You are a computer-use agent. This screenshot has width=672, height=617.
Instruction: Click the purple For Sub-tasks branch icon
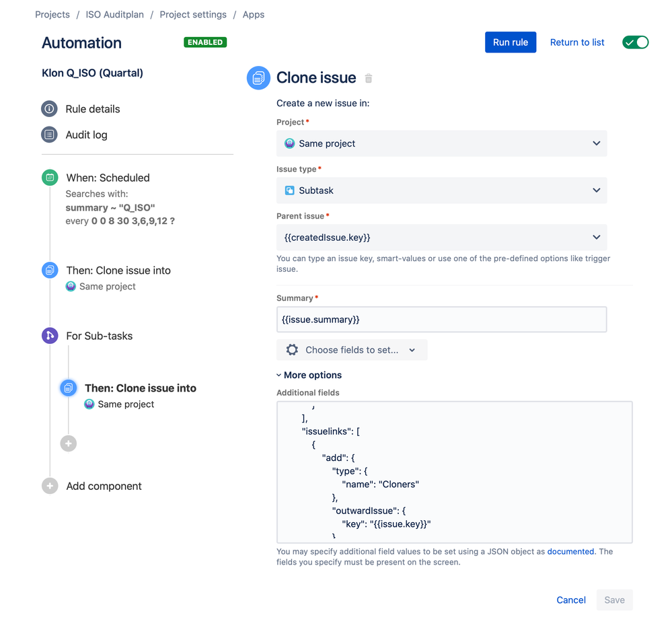50,336
